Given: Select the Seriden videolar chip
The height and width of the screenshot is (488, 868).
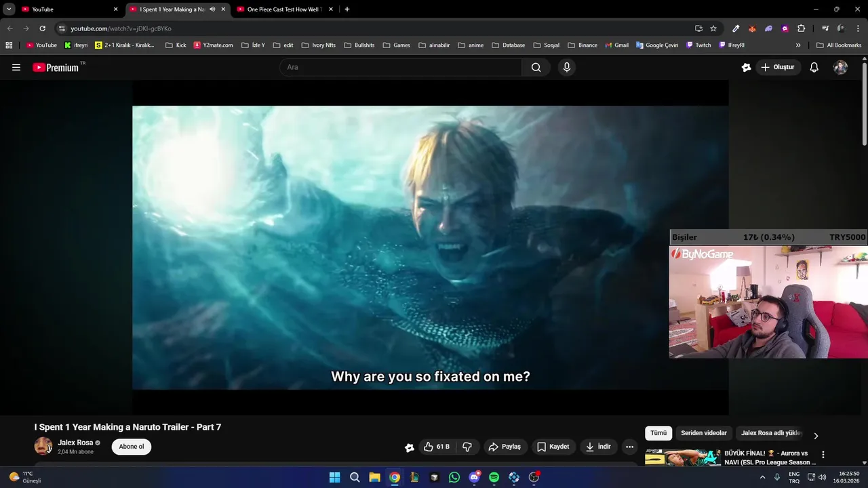Looking at the screenshot, I should coord(704,433).
